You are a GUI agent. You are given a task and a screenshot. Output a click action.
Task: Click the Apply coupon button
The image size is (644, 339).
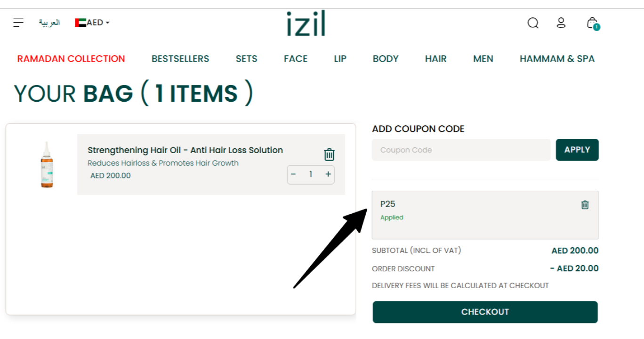[577, 150]
